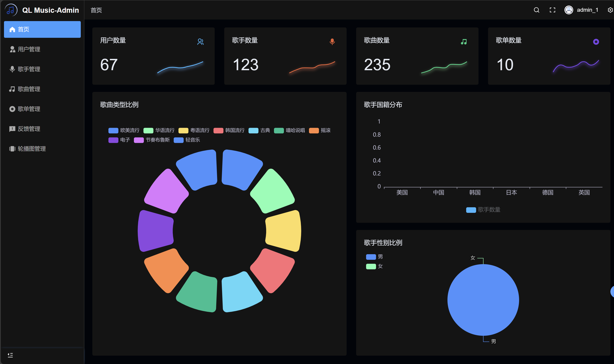This screenshot has width=614, height=364.
Task: Click the 歌手国籍分布 chart title
Action: click(x=383, y=105)
